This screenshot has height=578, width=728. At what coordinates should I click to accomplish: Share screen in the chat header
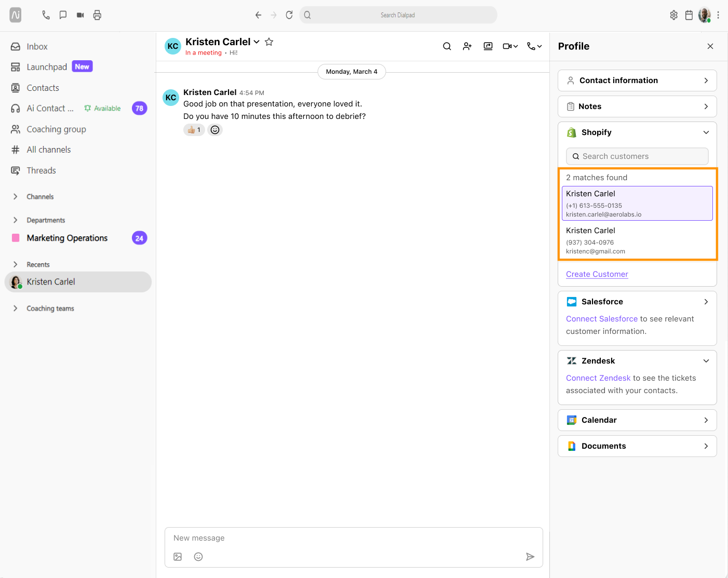[x=488, y=46]
